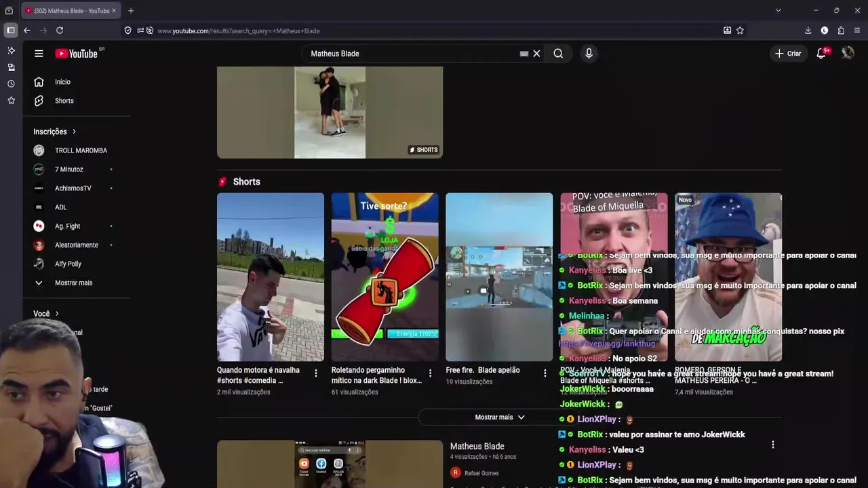Go to Início in the sidebar
Viewport: 868px width, 488px height.
(x=62, y=82)
